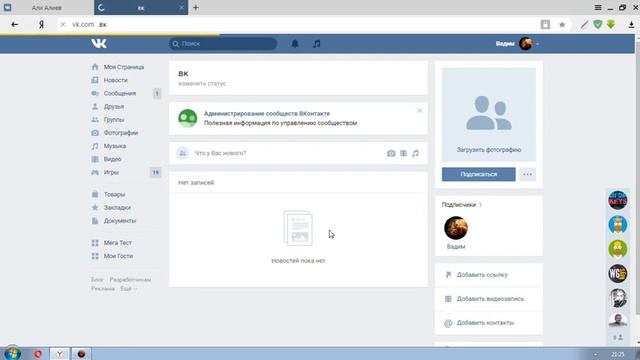Click the Музыка sidebar icon
This screenshot has height=360, width=640.
(x=95, y=146)
